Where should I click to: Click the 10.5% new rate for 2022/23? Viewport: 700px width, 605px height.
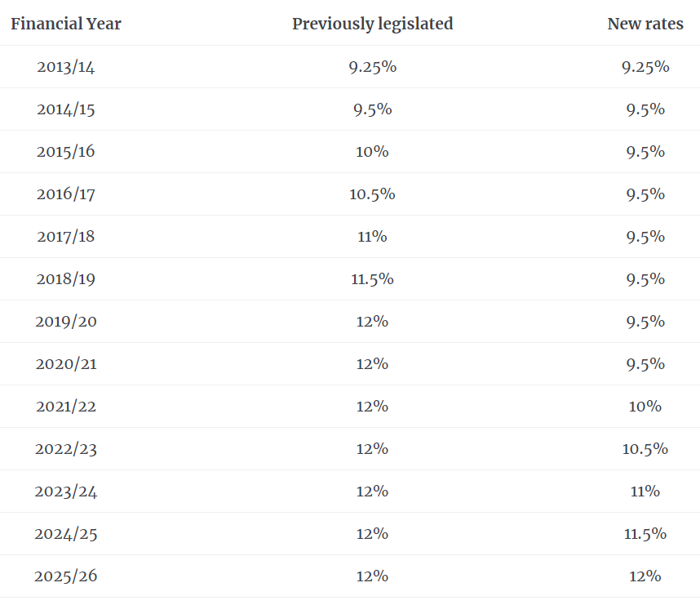pyautogui.click(x=645, y=449)
